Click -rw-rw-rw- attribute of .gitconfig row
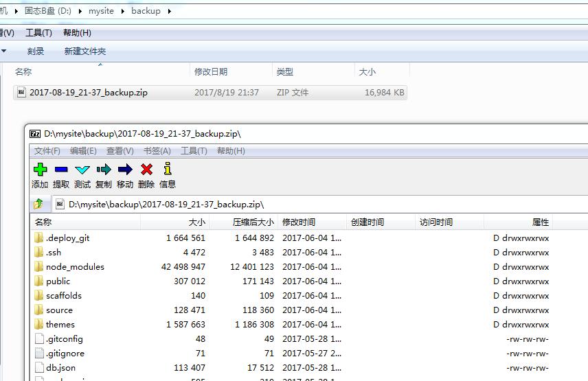The width and height of the screenshot is (588, 381). pyautogui.click(x=528, y=339)
